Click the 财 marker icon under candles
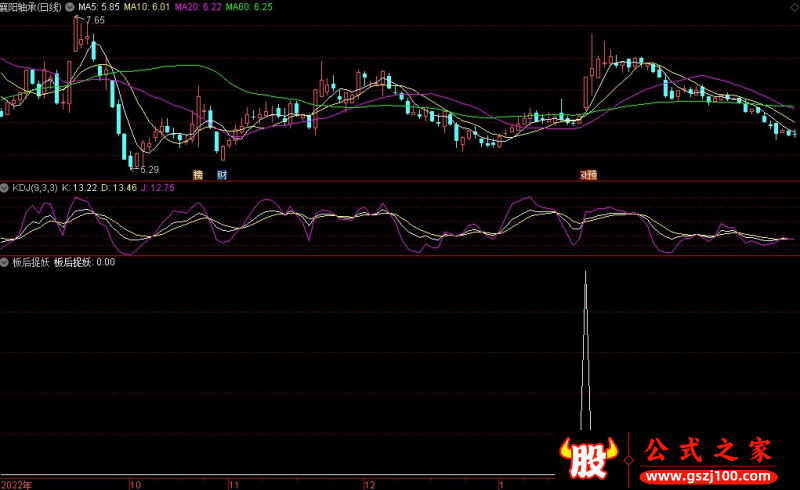 221,174
